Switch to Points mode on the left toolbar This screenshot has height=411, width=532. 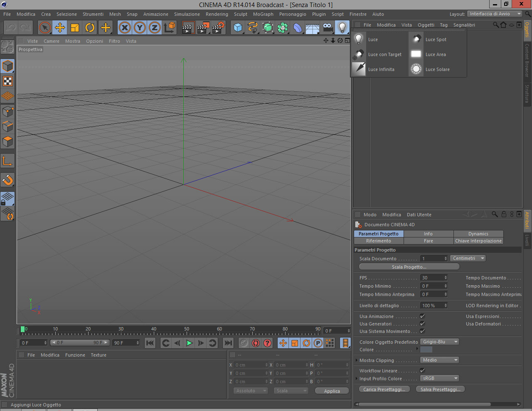coord(7,112)
